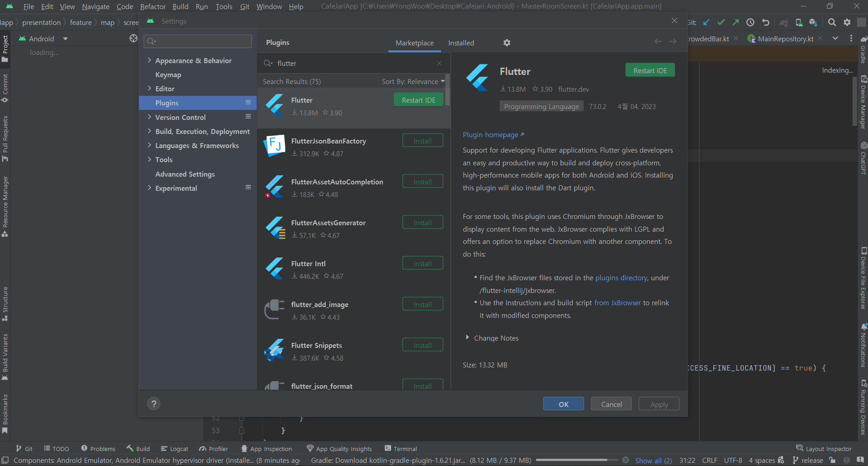
Task: Click Restart IDE in Flutter details pane
Action: pyautogui.click(x=650, y=70)
